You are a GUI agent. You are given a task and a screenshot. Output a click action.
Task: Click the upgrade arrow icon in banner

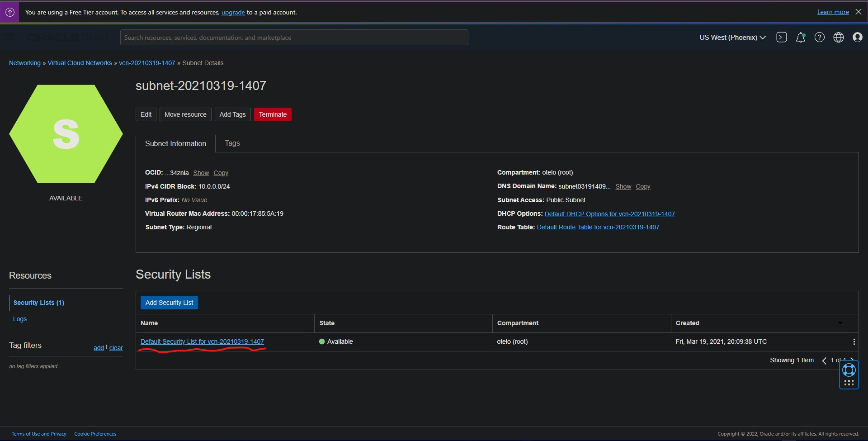coord(9,12)
